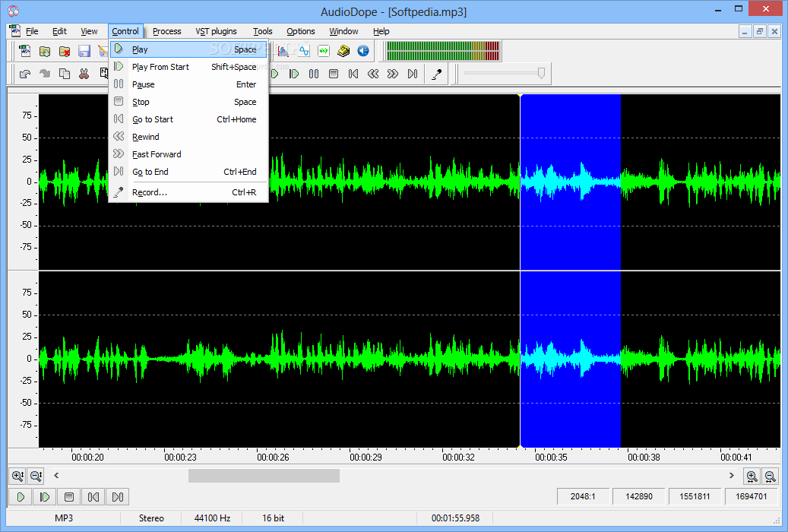788x532 pixels.
Task: Click the selection start field 1551811
Action: (x=695, y=496)
